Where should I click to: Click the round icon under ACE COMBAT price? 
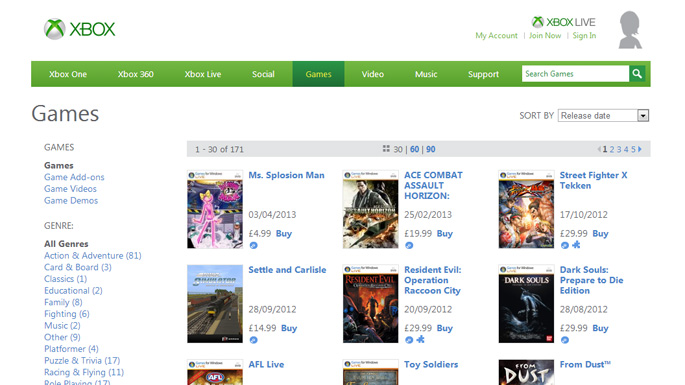point(409,245)
